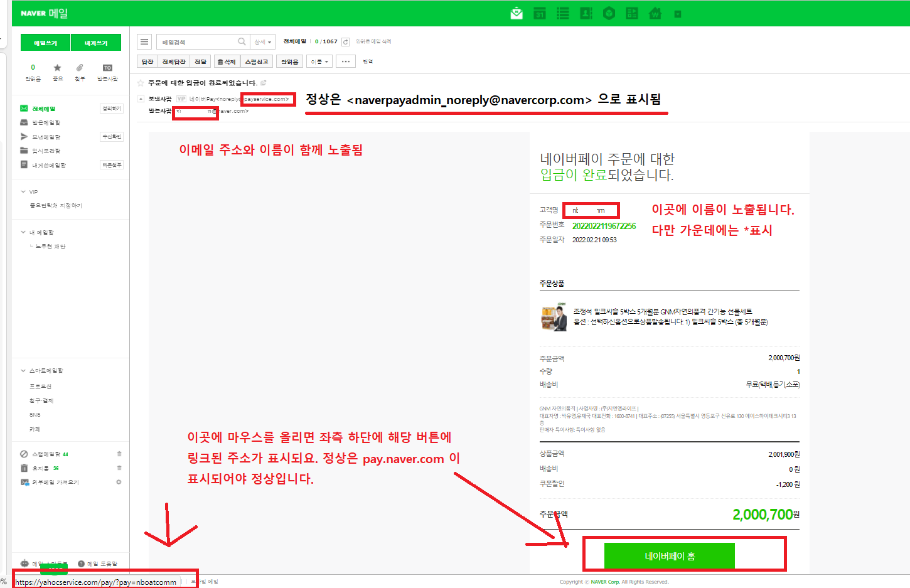Click the 전달 forward button
Screen dimensions: 910x588
pos(200,61)
